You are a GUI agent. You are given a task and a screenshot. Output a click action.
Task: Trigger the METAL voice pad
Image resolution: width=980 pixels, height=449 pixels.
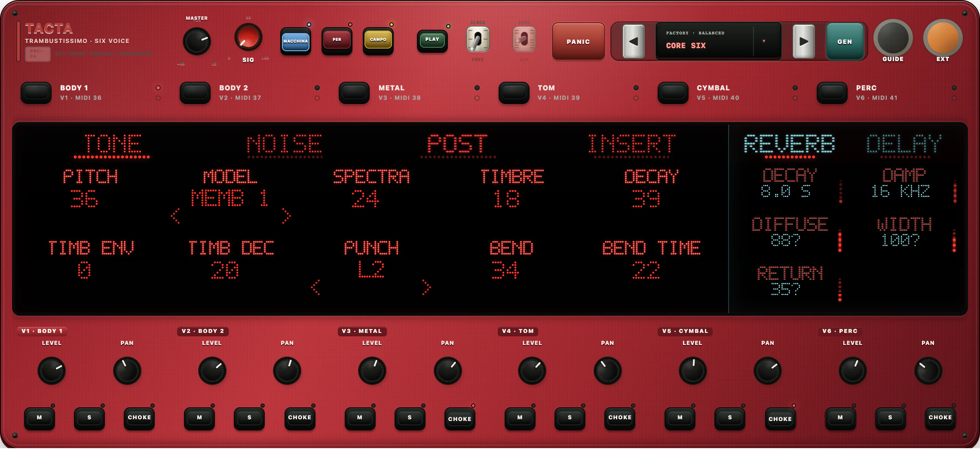(x=354, y=92)
